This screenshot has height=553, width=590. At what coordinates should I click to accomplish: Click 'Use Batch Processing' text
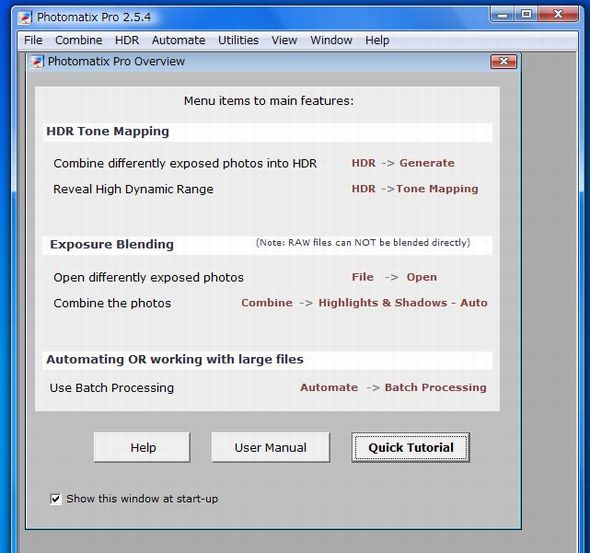pos(112,388)
